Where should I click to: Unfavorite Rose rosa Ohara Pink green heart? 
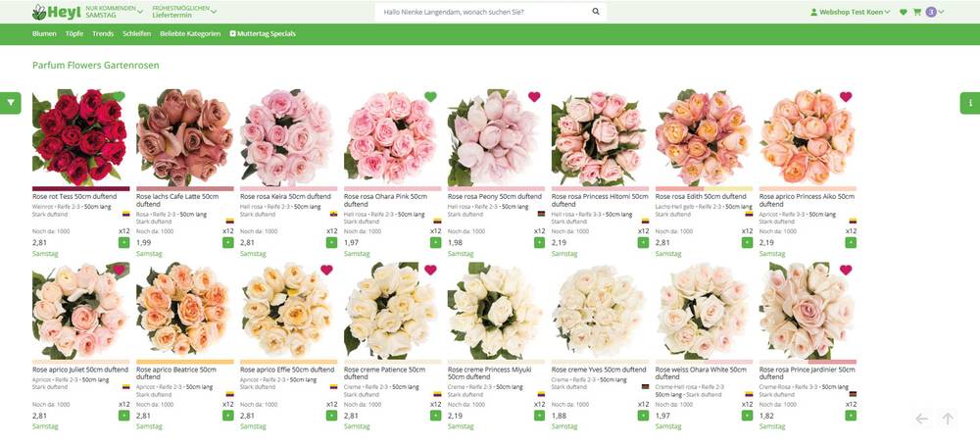click(430, 97)
